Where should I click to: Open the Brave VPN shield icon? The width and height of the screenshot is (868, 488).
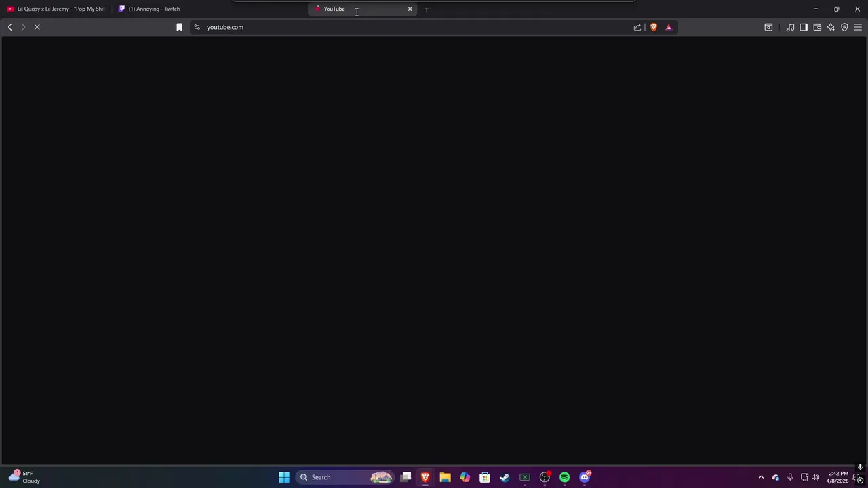pyautogui.click(x=844, y=27)
